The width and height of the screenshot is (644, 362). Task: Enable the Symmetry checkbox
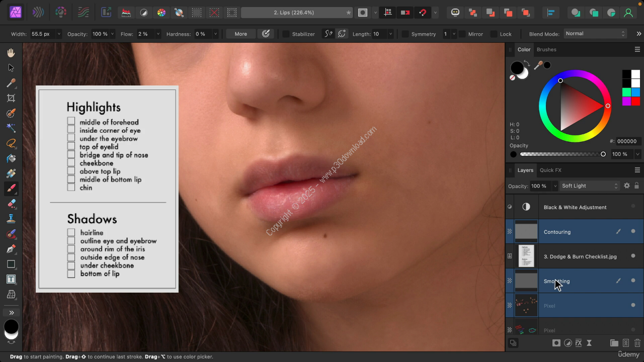405,34
